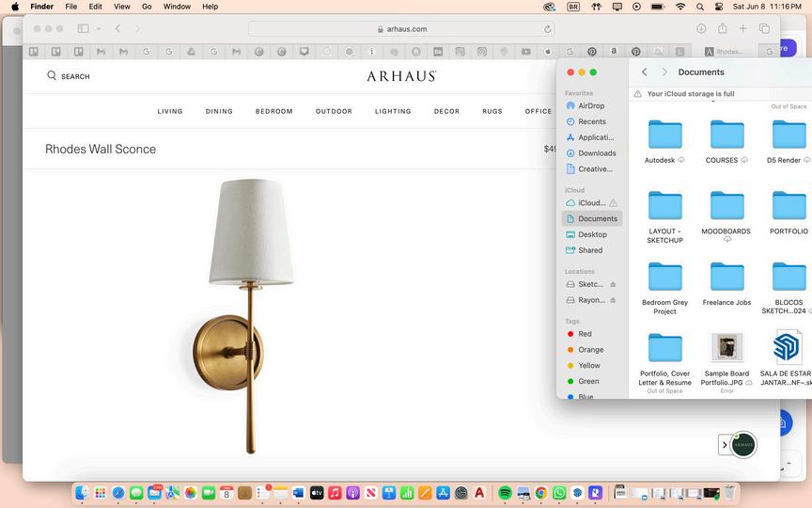Open WhatsApp from the Dock

pyautogui.click(x=559, y=493)
